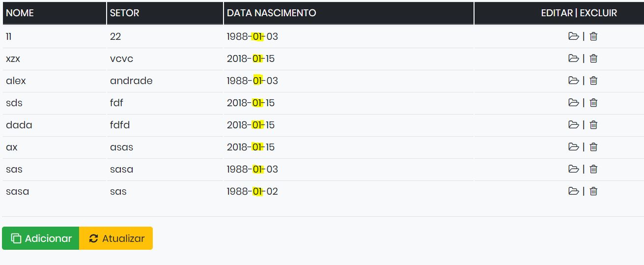
Task: Delete the ax row using trash icon
Action: coord(593,147)
